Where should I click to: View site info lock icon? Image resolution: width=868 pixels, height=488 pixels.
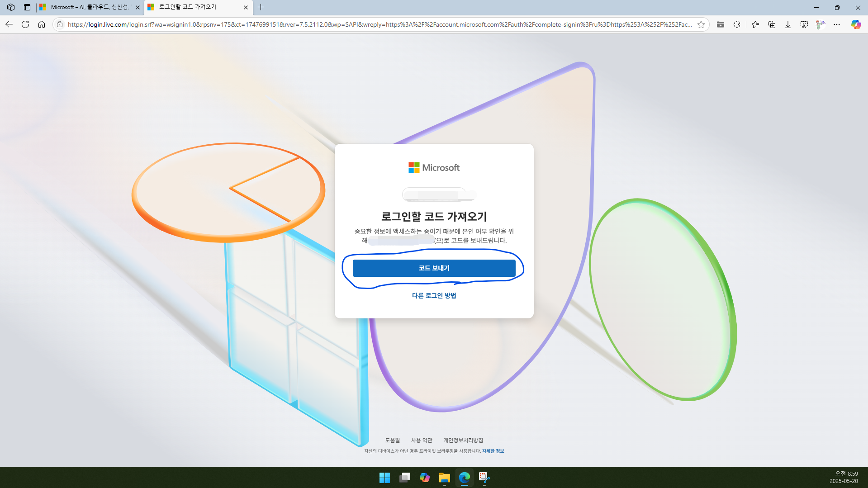tap(60, 24)
